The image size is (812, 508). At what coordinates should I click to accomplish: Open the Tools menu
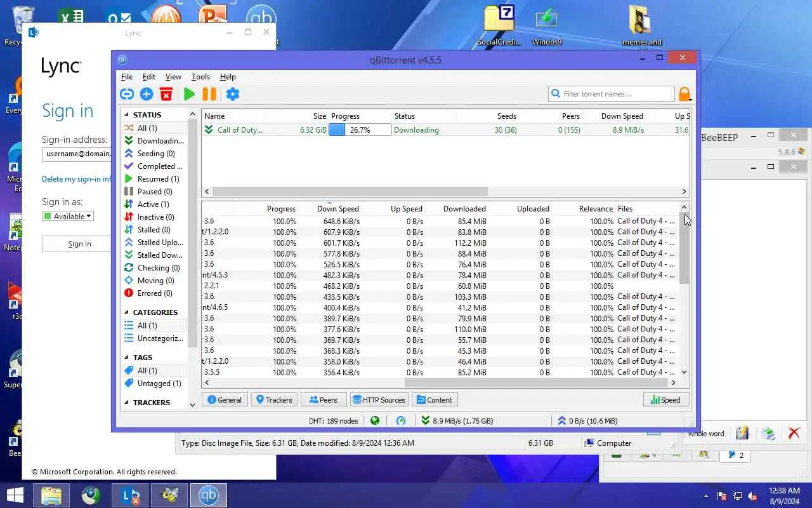[x=200, y=77]
